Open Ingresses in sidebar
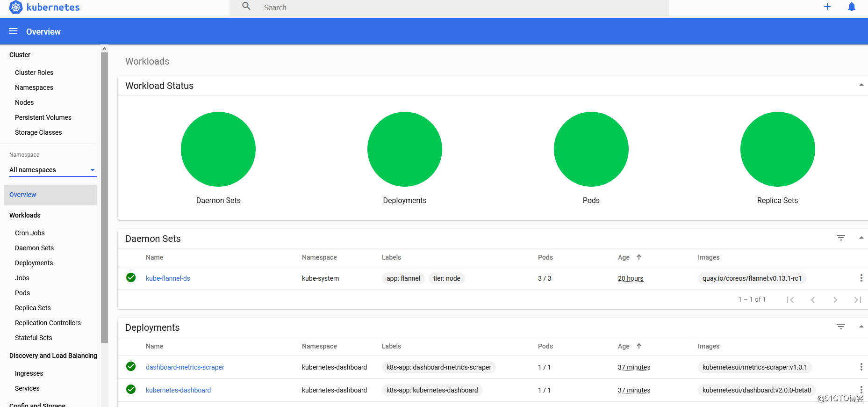Image resolution: width=868 pixels, height=407 pixels. coord(29,373)
